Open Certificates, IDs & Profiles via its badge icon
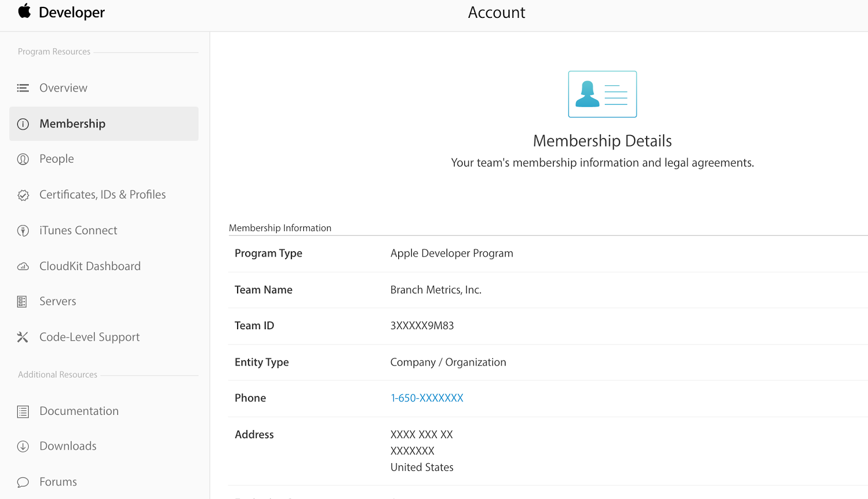The width and height of the screenshot is (868, 499). click(23, 195)
